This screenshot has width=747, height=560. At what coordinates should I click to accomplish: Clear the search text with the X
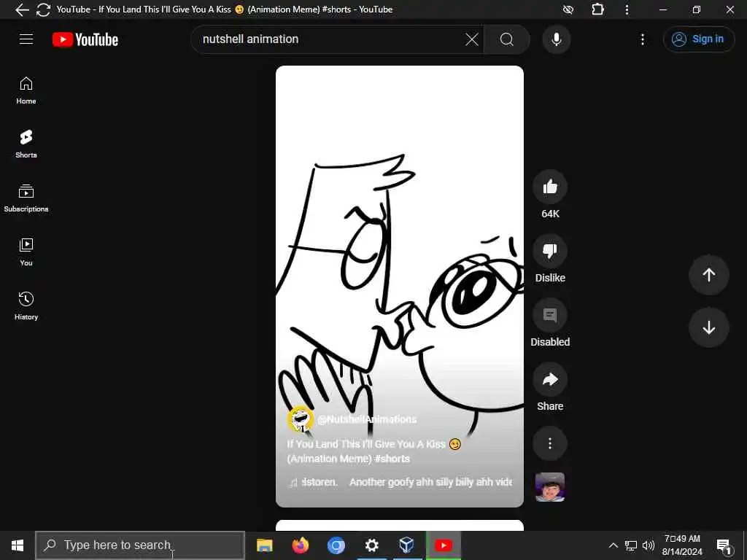click(x=472, y=39)
